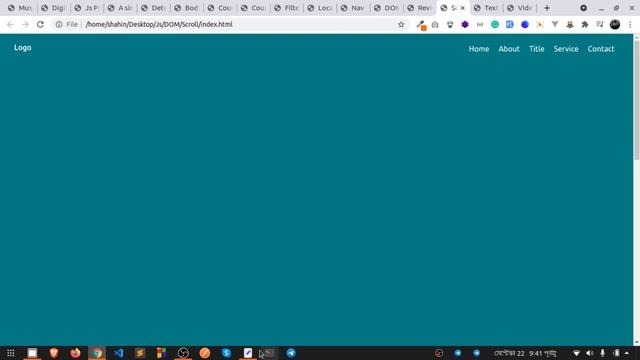Switch to the 'Revi' browser tab
The image size is (640, 360).
419,8
